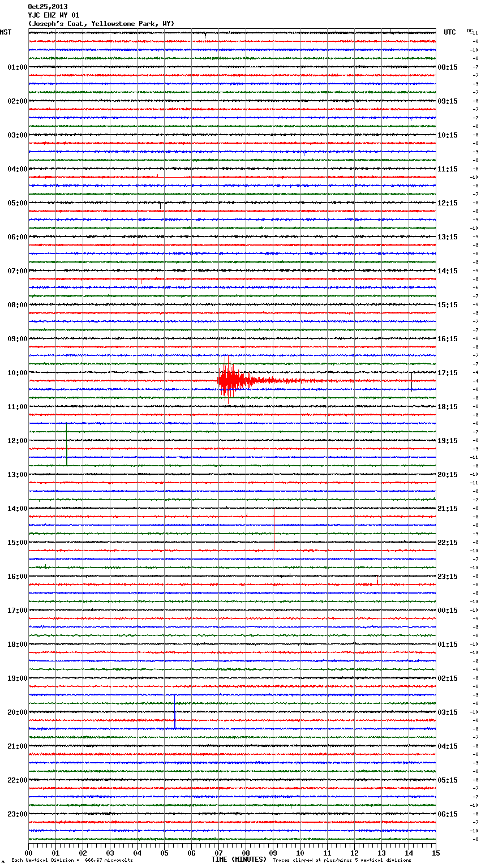This screenshot has width=481, height=868.
Task: Click the 03:15 UTC time label
Action: pos(448,712)
